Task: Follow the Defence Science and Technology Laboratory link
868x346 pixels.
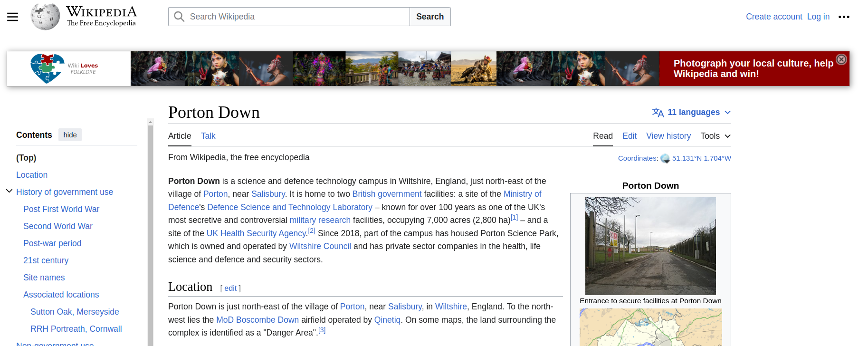Action: [x=289, y=207]
